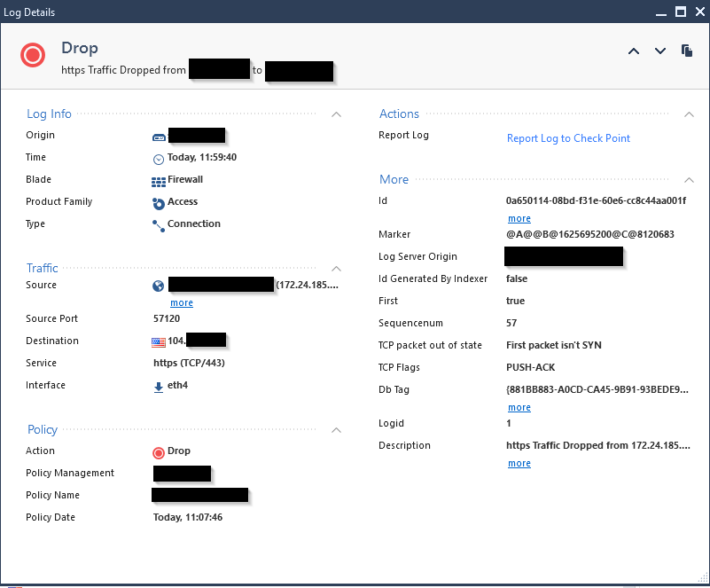This screenshot has width=710, height=588.
Task: Click the clock icon beside Time
Action: tap(159, 159)
